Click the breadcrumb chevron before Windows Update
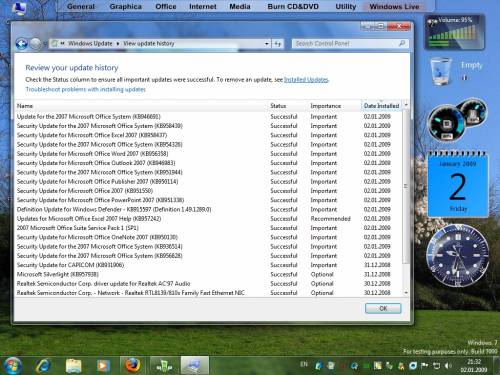Screen dimensions: 500x375 click(x=62, y=44)
